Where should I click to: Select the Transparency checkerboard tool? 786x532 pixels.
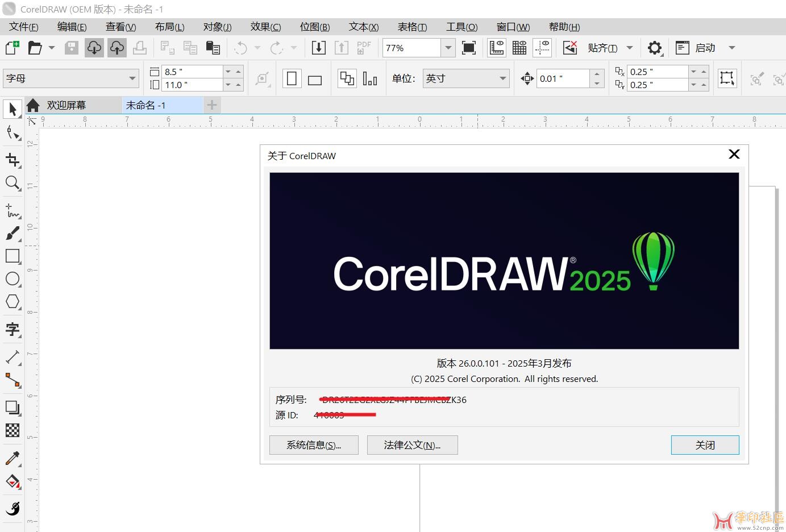tap(13, 430)
